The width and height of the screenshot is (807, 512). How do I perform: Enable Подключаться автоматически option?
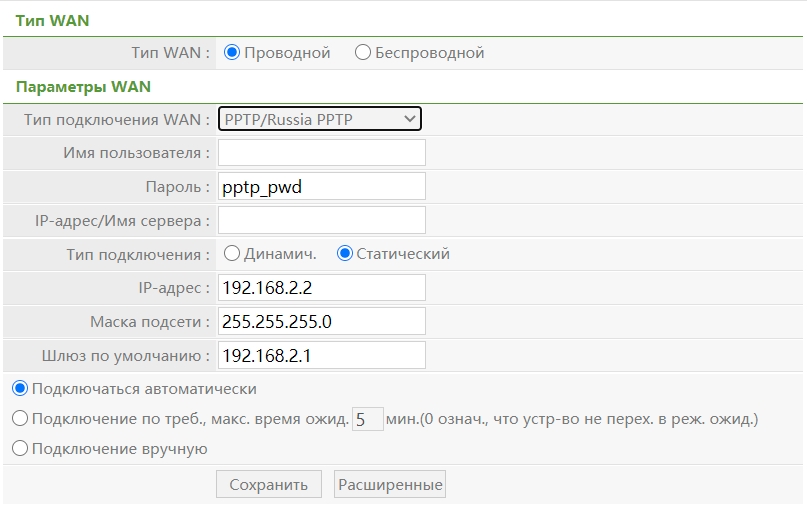coord(20,388)
